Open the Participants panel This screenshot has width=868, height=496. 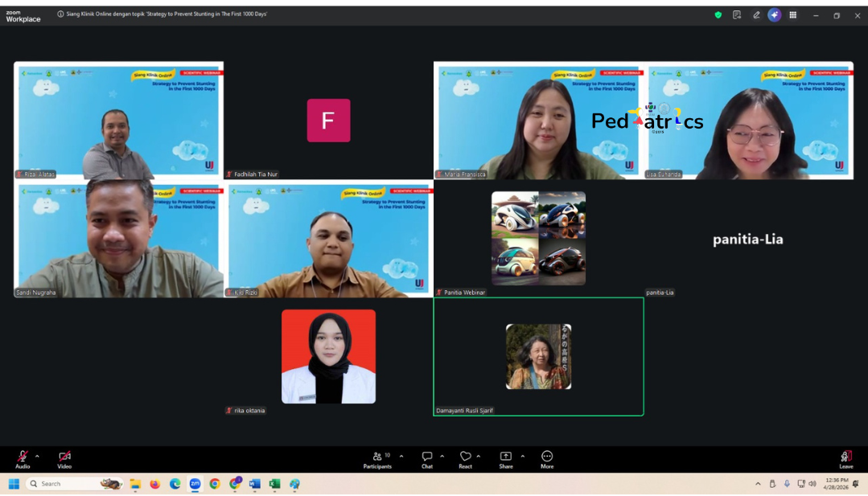(x=377, y=458)
